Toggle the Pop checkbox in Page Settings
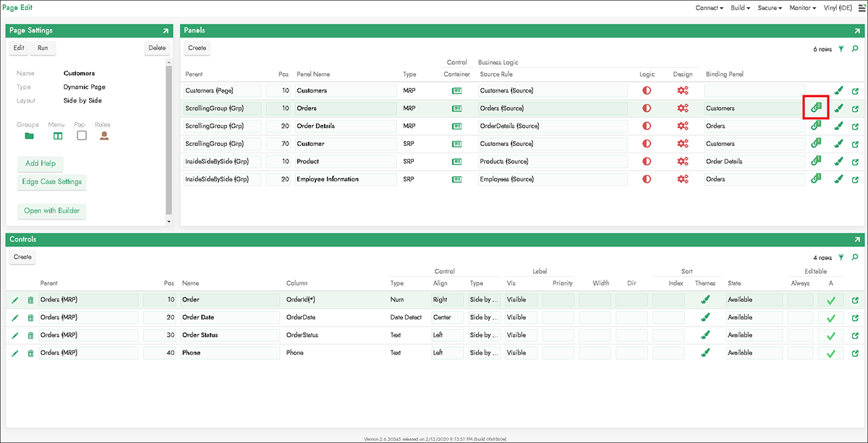Viewport: 868px width, 443px height. click(x=81, y=135)
